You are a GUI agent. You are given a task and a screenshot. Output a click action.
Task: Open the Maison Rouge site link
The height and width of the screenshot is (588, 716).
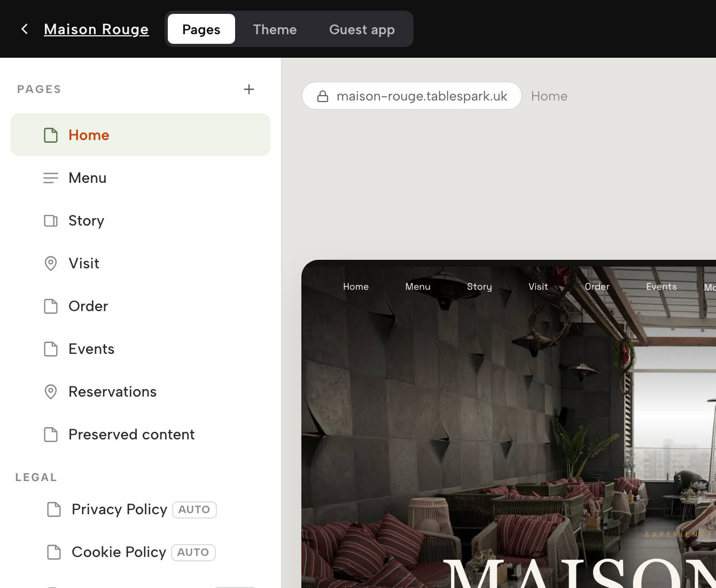96,29
